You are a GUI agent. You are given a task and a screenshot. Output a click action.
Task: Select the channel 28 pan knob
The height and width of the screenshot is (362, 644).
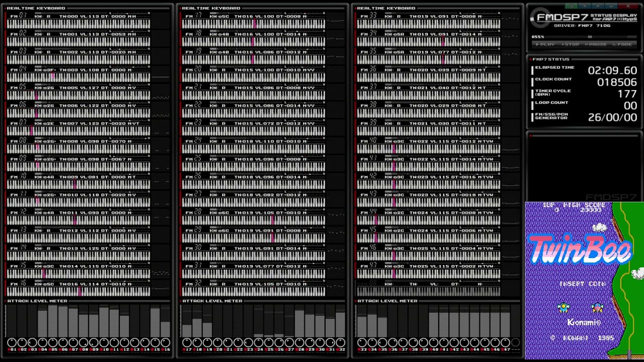[x=299, y=342]
